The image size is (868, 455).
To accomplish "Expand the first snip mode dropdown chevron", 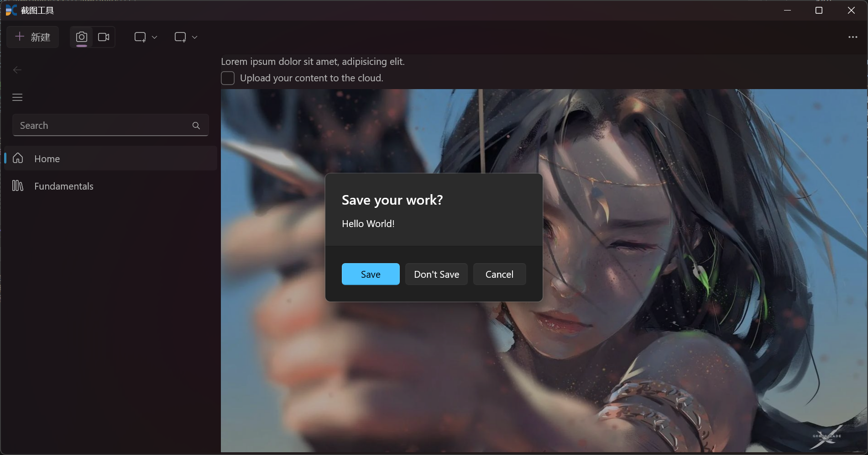I will pyautogui.click(x=154, y=37).
